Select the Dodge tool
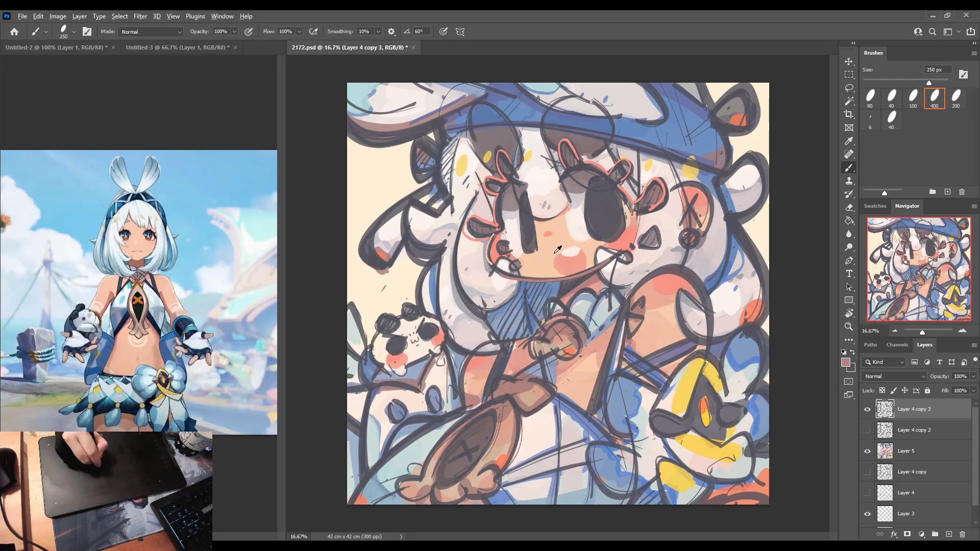This screenshot has width=980, height=551. (x=849, y=247)
